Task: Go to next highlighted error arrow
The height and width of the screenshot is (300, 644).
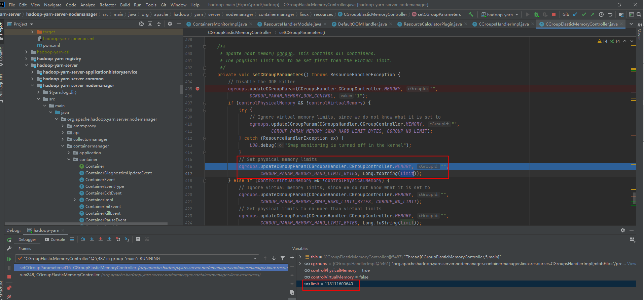Action: [x=632, y=41]
